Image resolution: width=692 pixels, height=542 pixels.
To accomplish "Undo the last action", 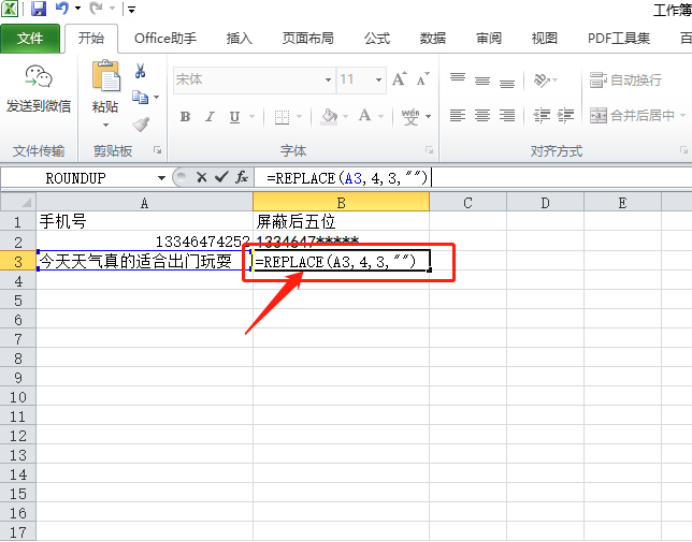I will (62, 8).
